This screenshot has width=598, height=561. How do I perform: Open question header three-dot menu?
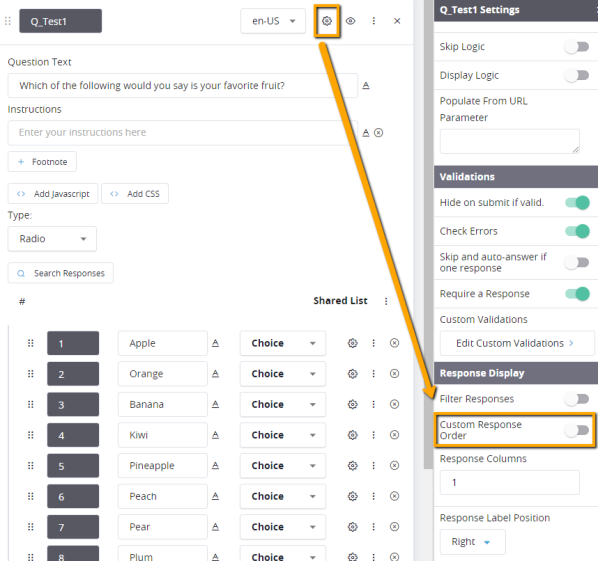click(x=374, y=21)
